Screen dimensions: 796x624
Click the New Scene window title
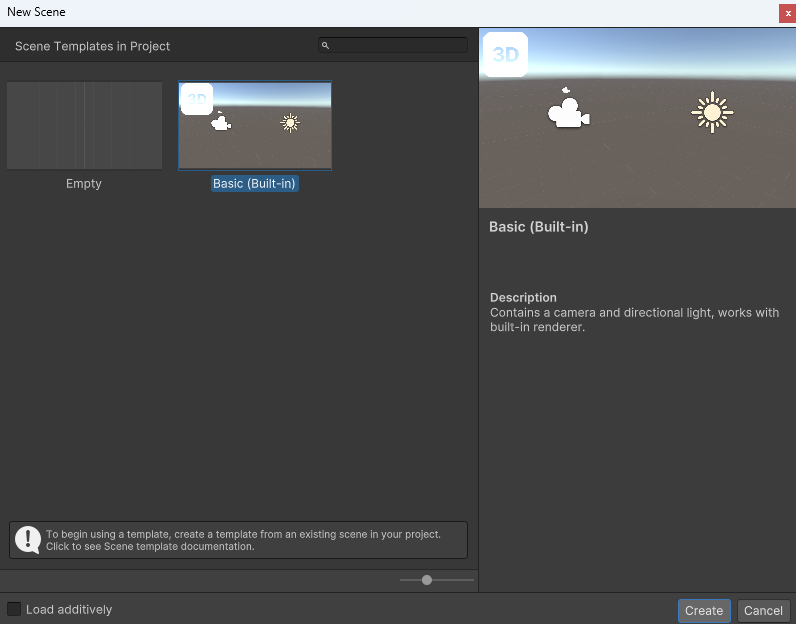(x=36, y=12)
